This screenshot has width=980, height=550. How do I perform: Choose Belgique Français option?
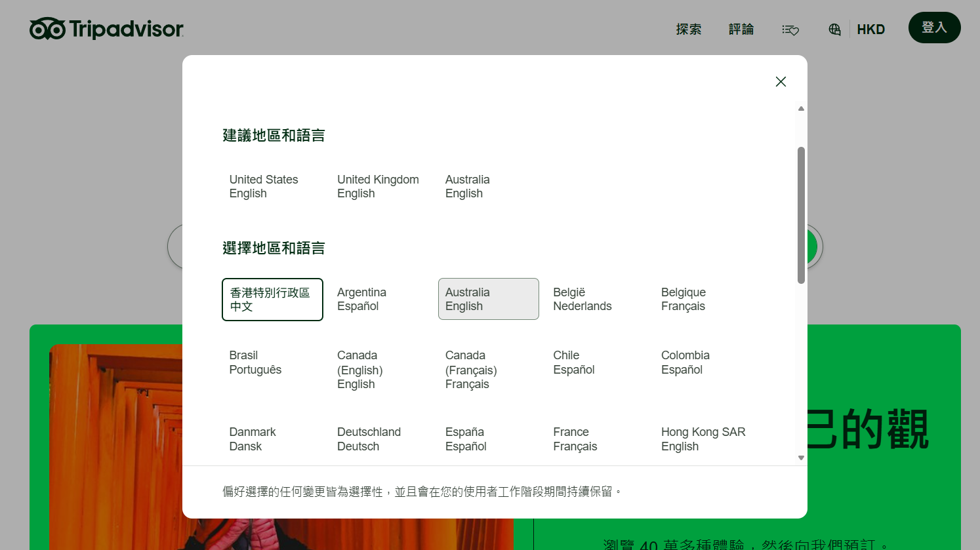pos(704,300)
